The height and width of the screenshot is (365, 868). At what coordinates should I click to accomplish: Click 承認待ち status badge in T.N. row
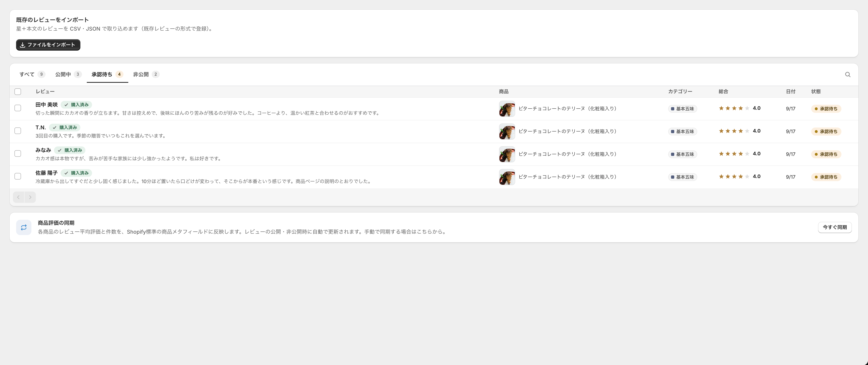coord(826,132)
